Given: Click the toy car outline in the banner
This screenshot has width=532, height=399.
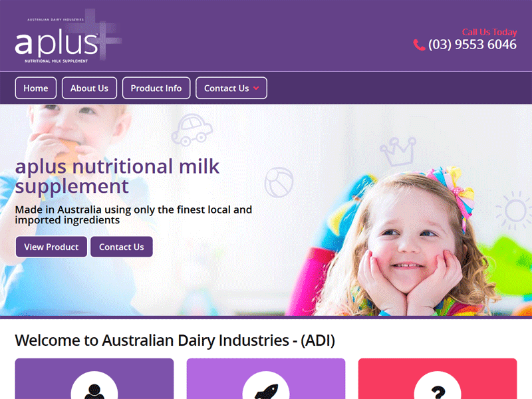Looking at the screenshot, I should coord(192,130).
